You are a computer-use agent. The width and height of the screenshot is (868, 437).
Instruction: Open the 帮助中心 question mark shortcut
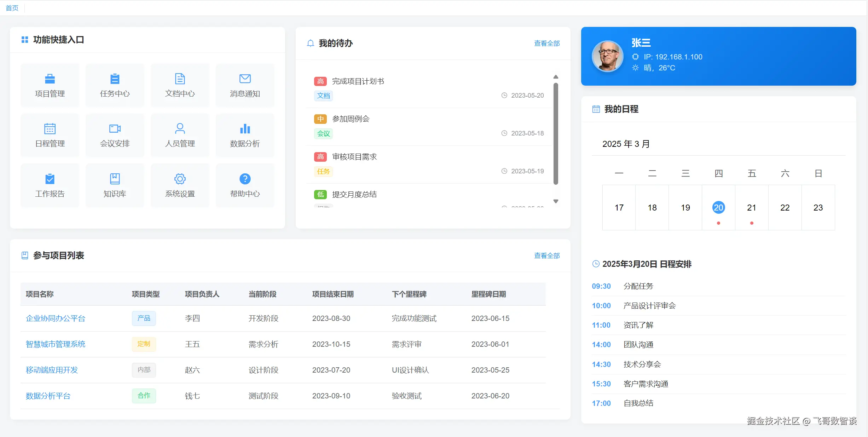(245, 185)
